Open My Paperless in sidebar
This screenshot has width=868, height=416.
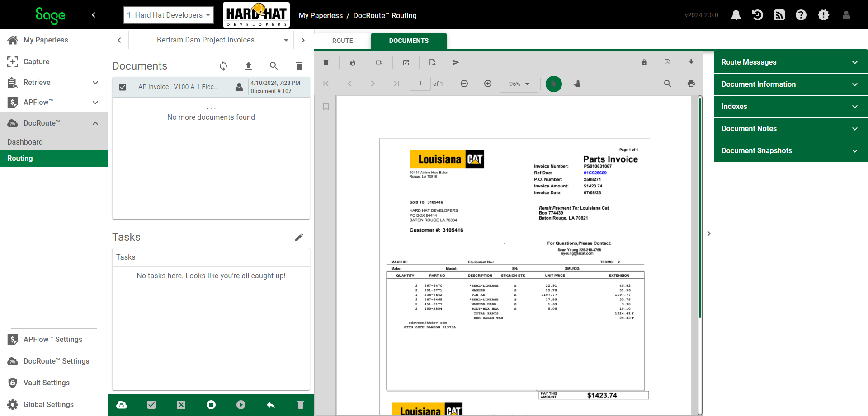54,40
